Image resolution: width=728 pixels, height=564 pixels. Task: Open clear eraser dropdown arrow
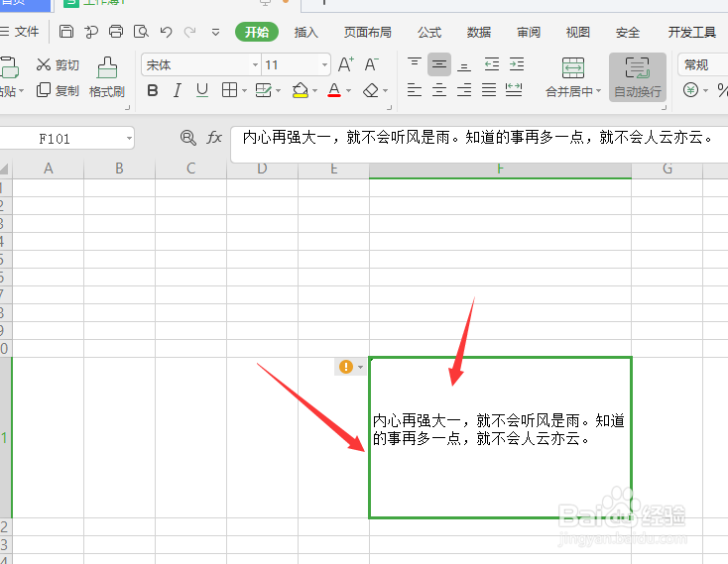[386, 91]
